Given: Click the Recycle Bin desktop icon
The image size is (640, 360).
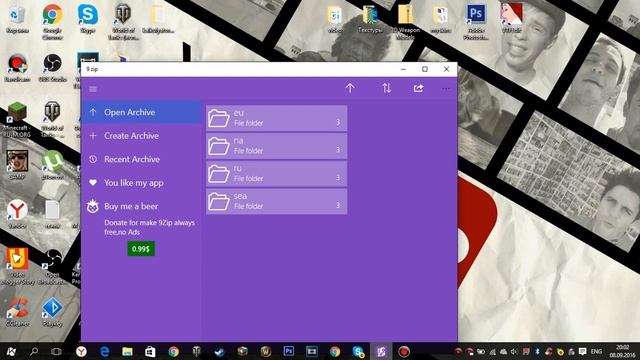Looking at the screenshot, I should point(17,18).
